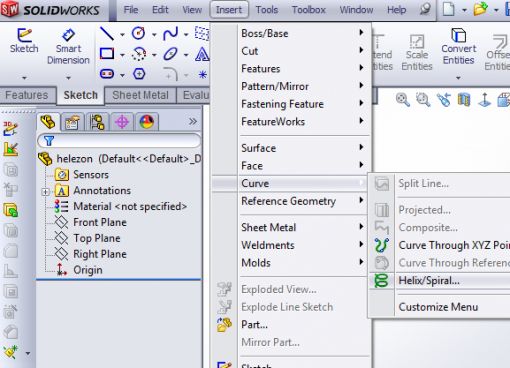
Task: Open the Line tool dropdown arrow
Action: (122, 35)
